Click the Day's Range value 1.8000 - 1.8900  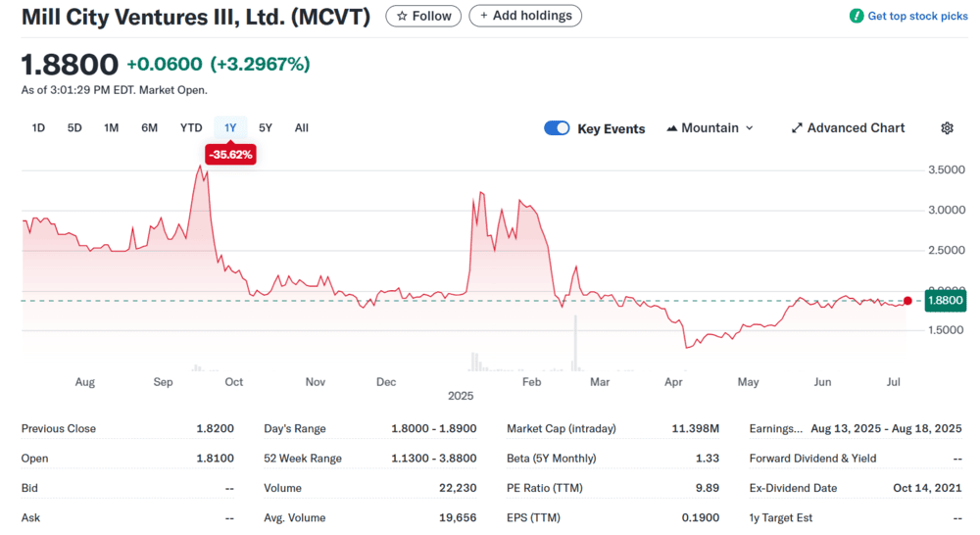(434, 429)
